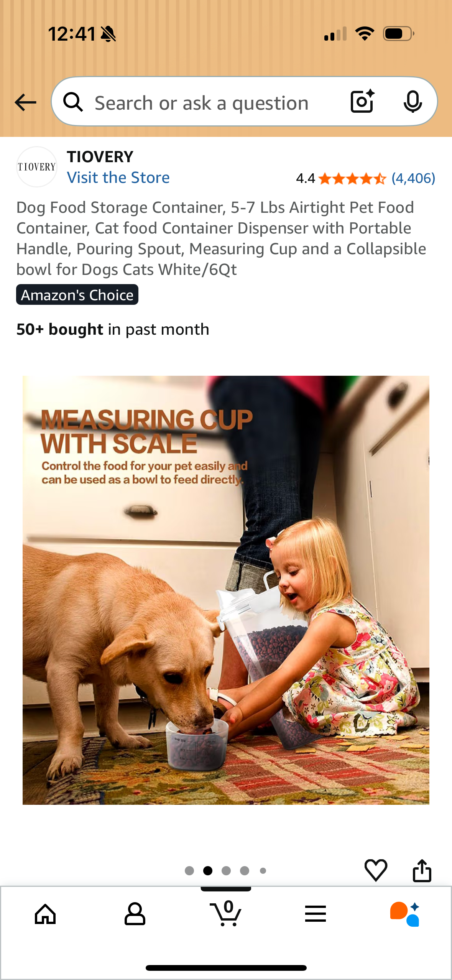Image resolution: width=452 pixels, height=980 pixels.
Task: Open the measuring cup product image
Action: pos(226,590)
